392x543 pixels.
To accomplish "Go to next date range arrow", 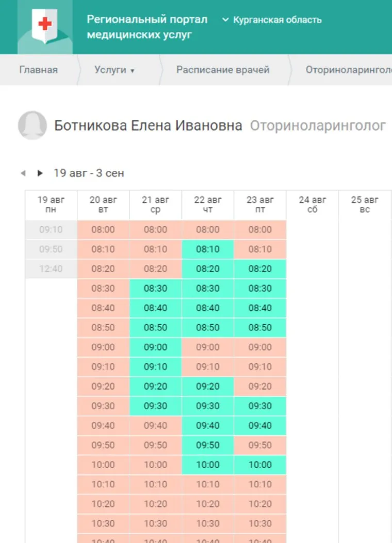I will point(40,173).
